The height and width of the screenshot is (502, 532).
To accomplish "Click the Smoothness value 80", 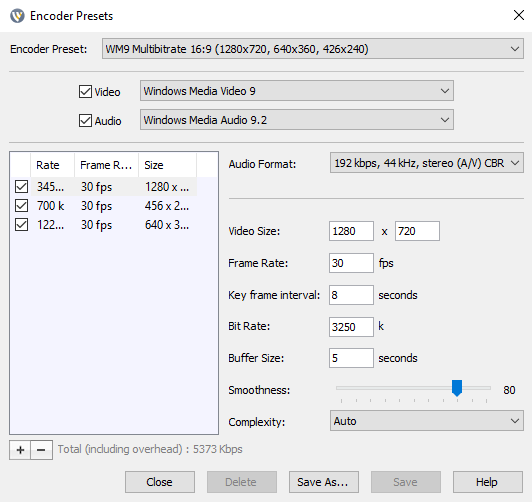I will point(509,390).
